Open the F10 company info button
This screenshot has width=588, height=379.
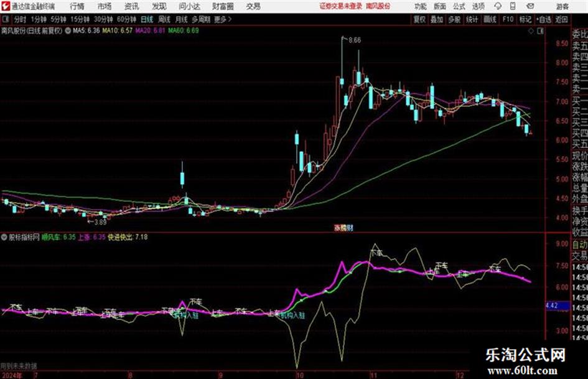(x=508, y=19)
